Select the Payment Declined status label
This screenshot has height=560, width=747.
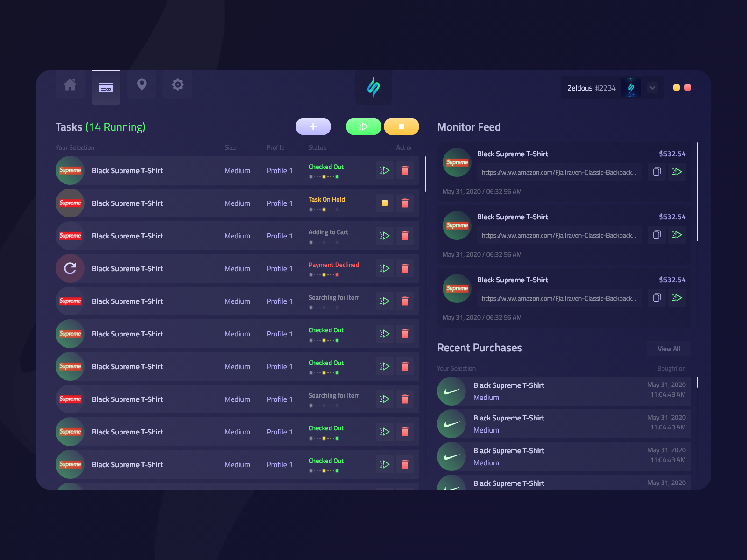334,265
